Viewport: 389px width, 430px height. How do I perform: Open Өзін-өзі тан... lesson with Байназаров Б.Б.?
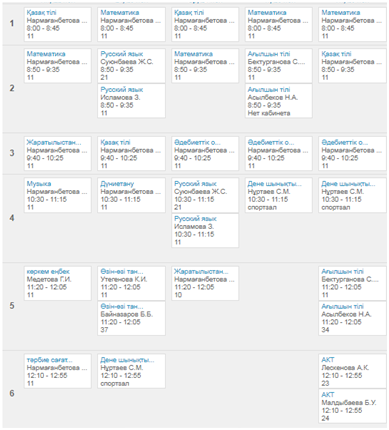coord(122,306)
